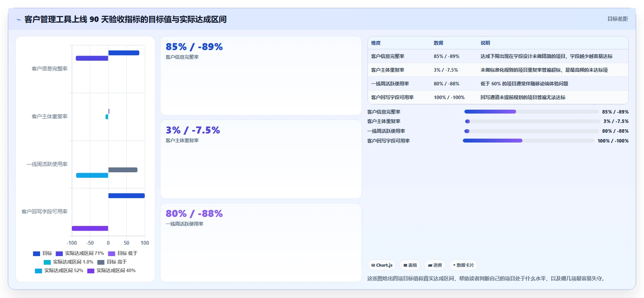Toggle the 目标 低于 legend item
This screenshot has height=298, width=644.
123,253
